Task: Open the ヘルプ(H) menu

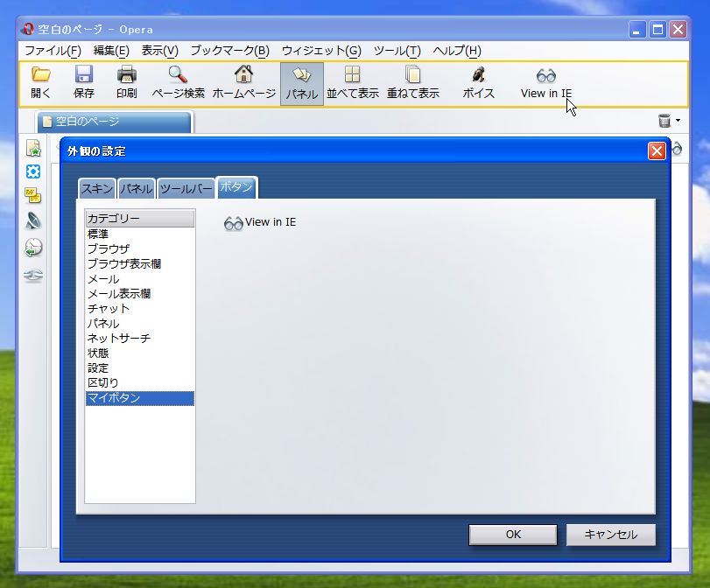Action: (457, 50)
